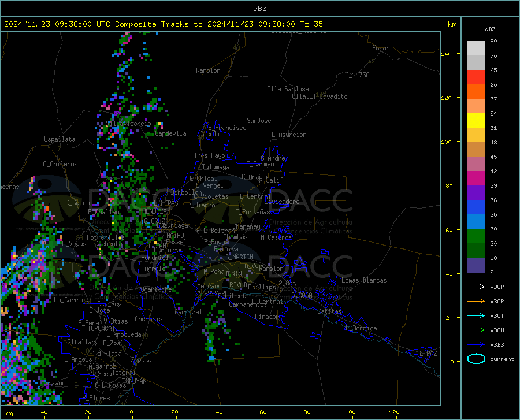Click the S_MARTIN map label

[x=239, y=257]
